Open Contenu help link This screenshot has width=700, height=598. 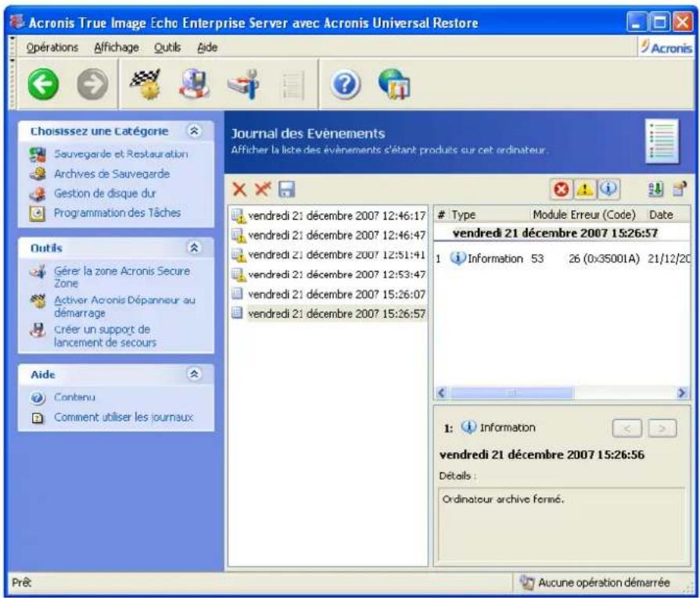tap(74, 397)
